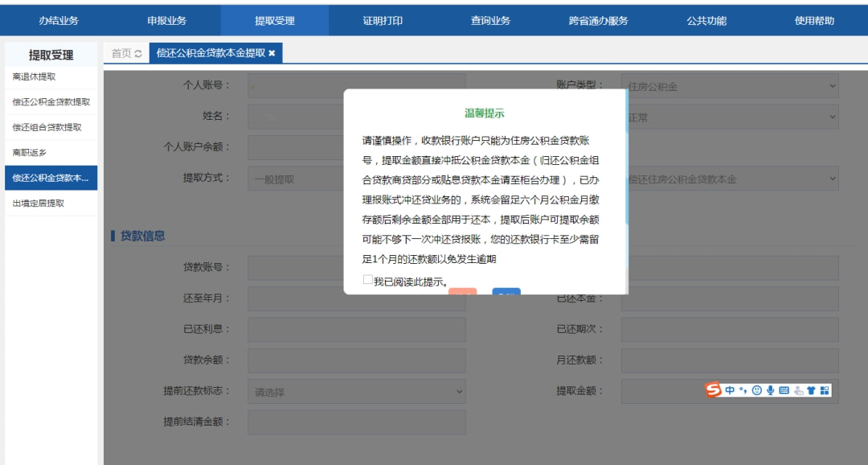
Task: Activate handwriting input icon
Action: pos(796,390)
